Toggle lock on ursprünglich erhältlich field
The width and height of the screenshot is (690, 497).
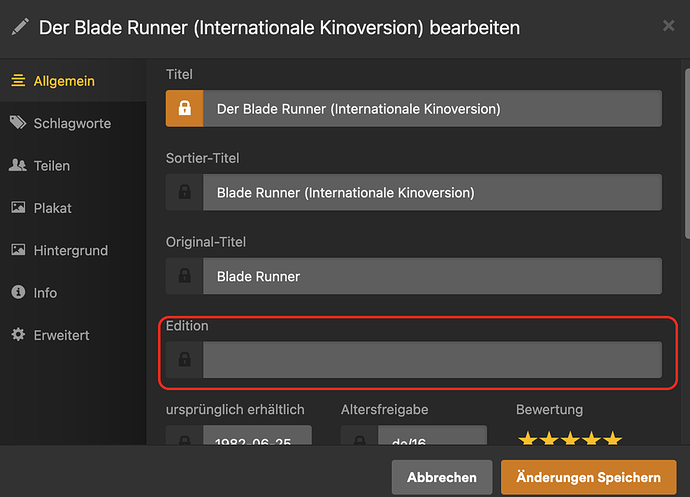[x=184, y=435]
